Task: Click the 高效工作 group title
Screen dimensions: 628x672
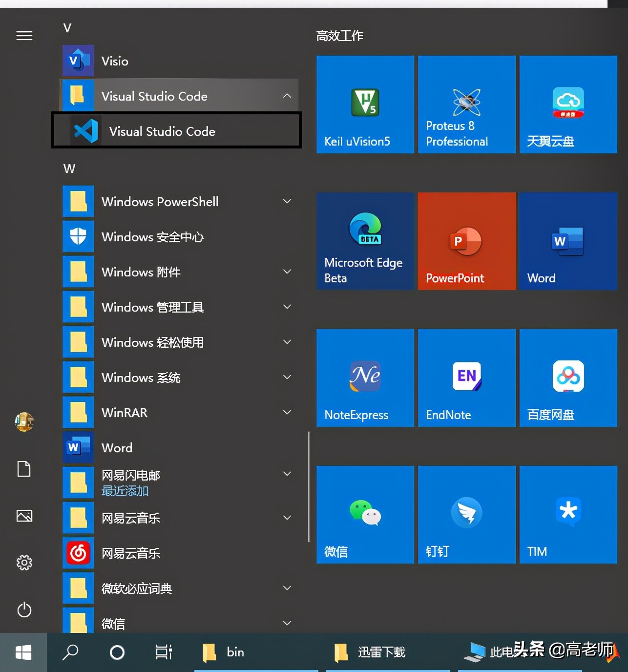Action: (x=340, y=36)
